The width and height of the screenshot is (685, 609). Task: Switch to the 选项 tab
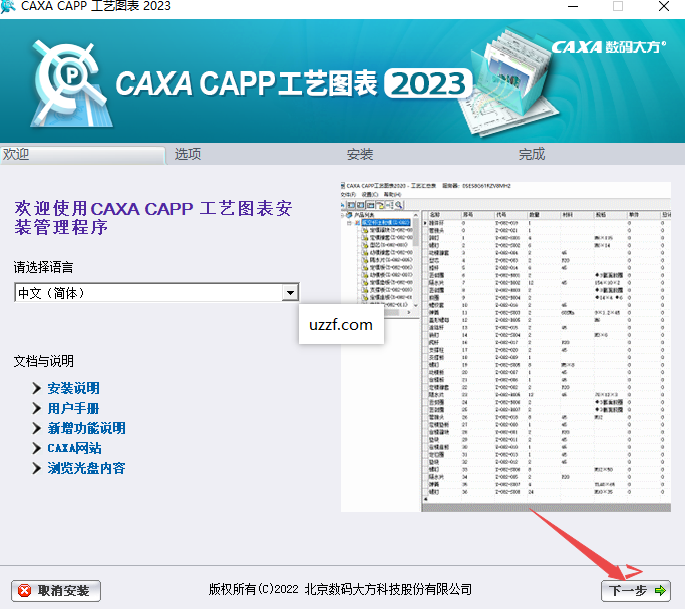tap(188, 154)
